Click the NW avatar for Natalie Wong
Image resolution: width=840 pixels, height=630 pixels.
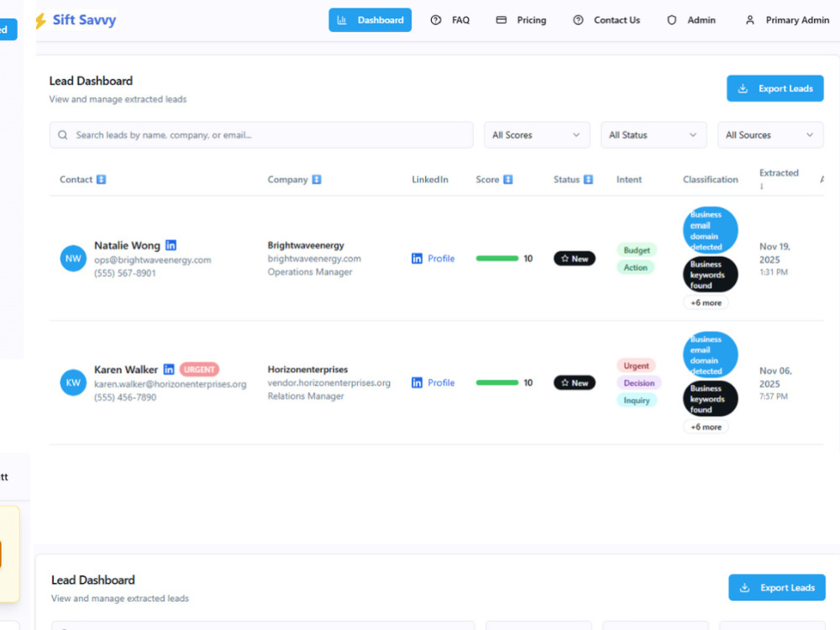(x=73, y=259)
